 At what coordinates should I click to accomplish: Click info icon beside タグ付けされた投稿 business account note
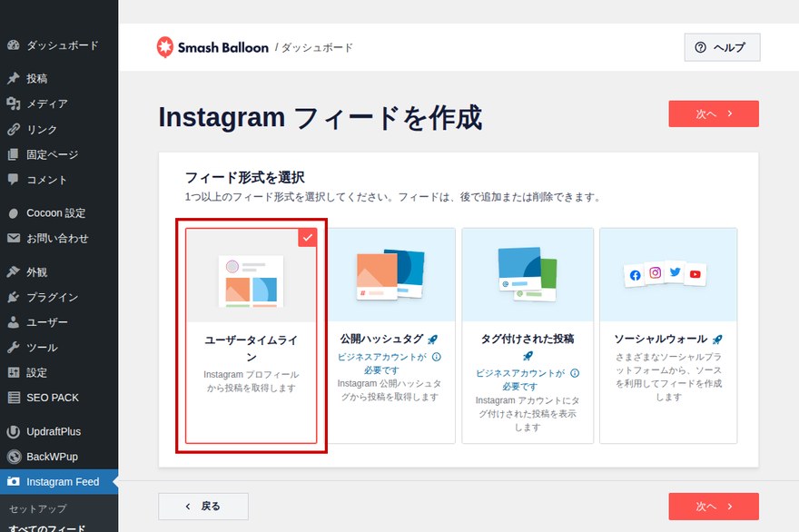575,373
